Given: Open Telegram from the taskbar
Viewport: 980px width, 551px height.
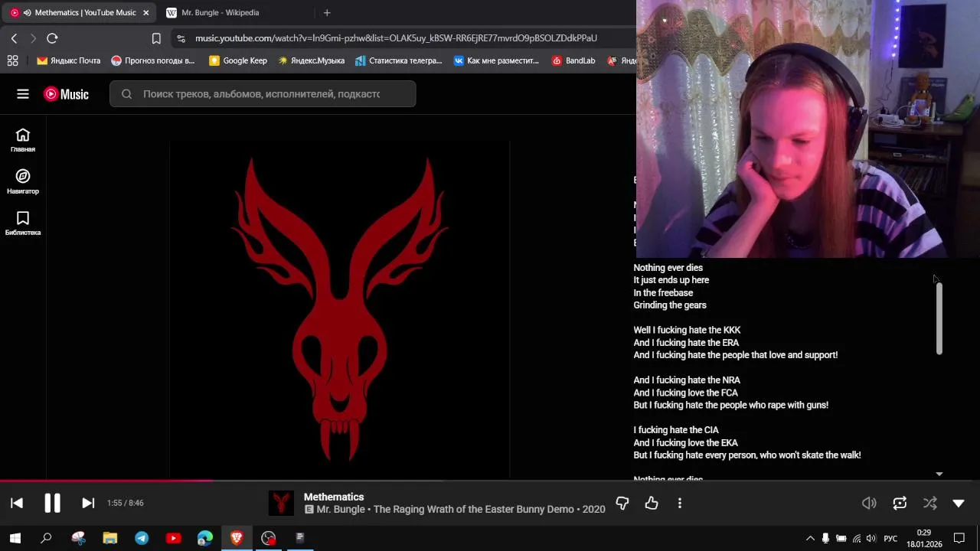Looking at the screenshot, I should (142, 538).
